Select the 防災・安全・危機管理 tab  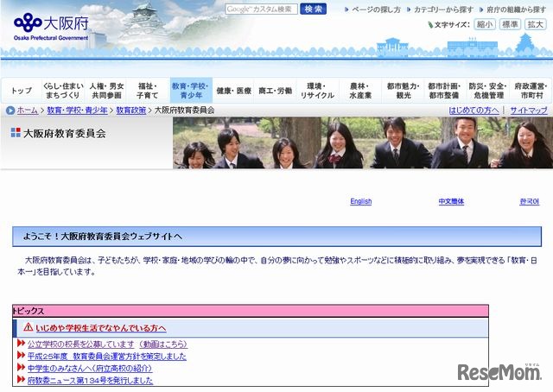[487, 91]
